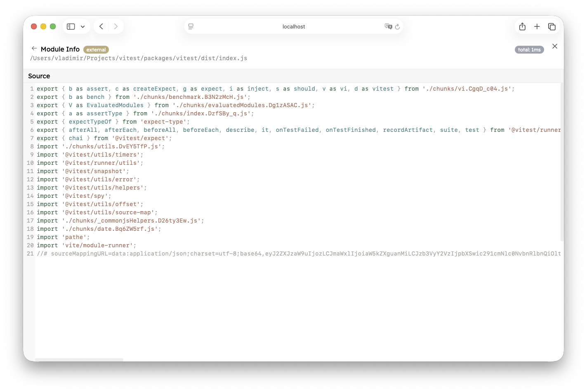
Task: Click the yellow minimize traffic light
Action: coord(43,26)
